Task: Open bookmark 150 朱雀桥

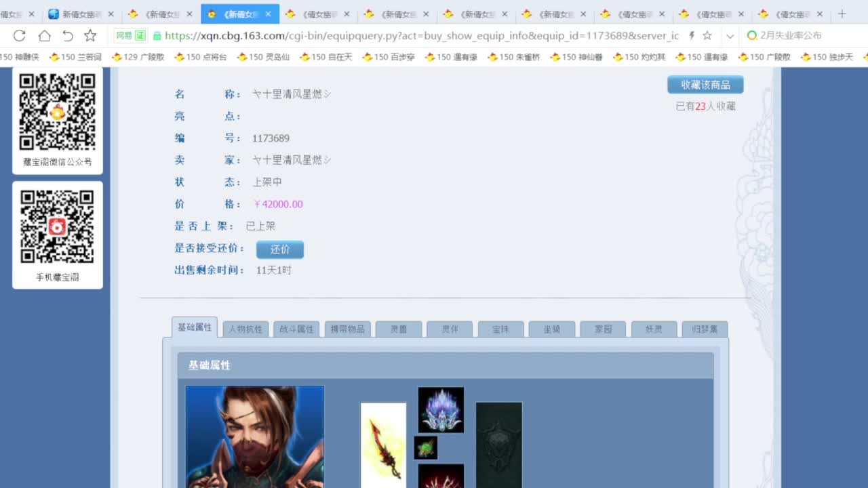Action: click(x=515, y=57)
